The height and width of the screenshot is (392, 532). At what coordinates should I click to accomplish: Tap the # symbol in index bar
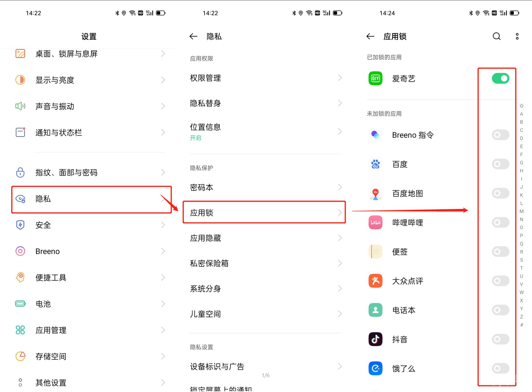pyautogui.click(x=521, y=325)
